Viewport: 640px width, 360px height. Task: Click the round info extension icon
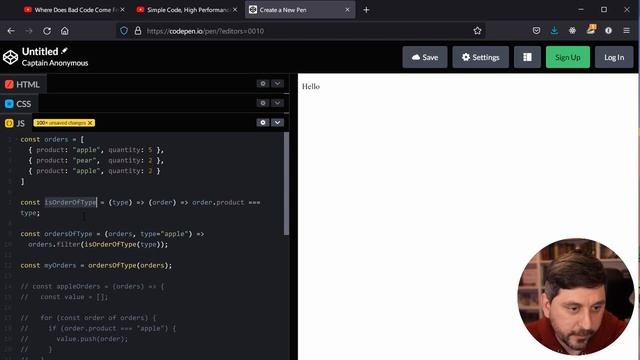pyautogui.click(x=608, y=31)
